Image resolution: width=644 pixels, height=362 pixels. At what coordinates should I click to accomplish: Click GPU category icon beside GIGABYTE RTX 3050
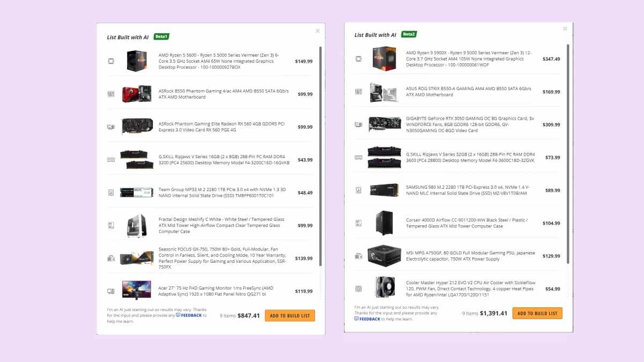tap(358, 124)
